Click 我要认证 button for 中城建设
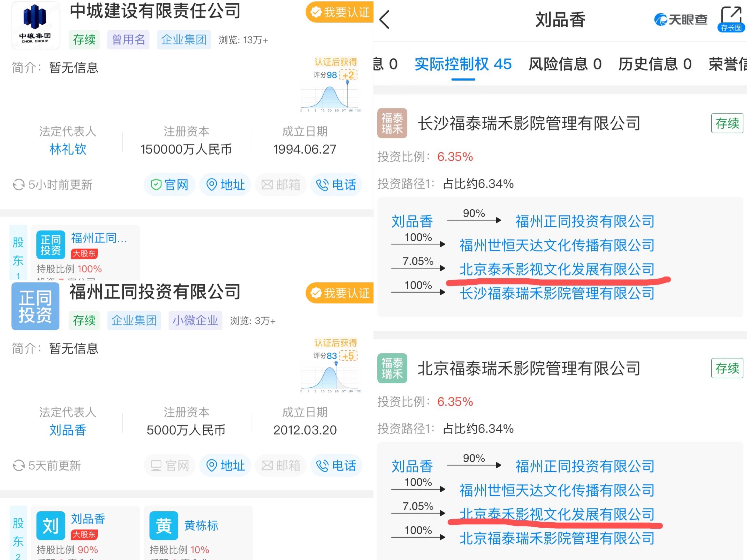Viewport: 747px width, 560px height. tap(340, 12)
